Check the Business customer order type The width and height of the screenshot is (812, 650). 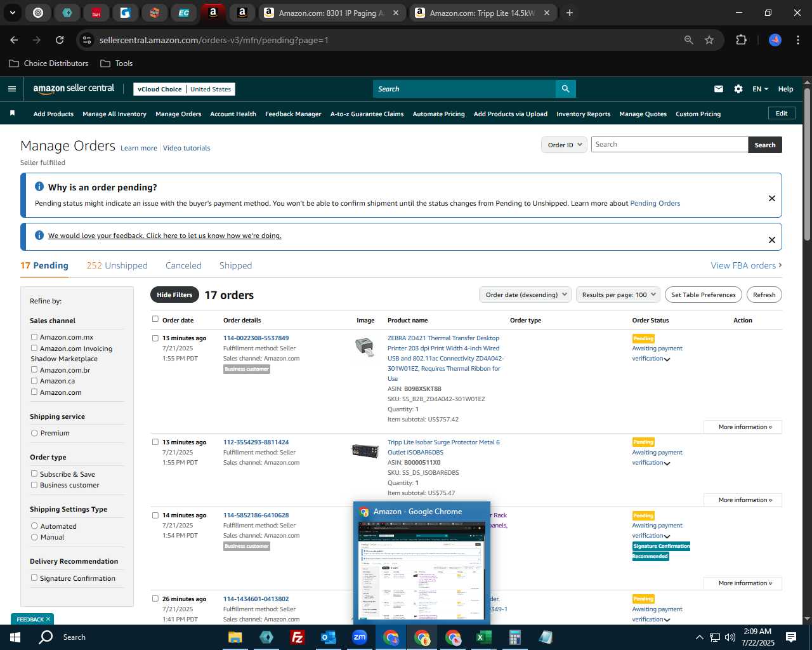(34, 485)
